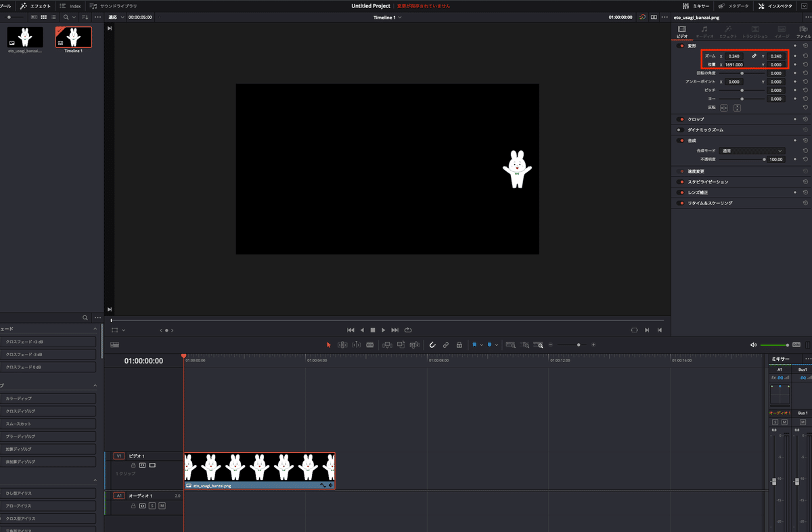Screen dimensions: 812x532
Task: Expand the スタビライゼーション section
Action: point(708,182)
